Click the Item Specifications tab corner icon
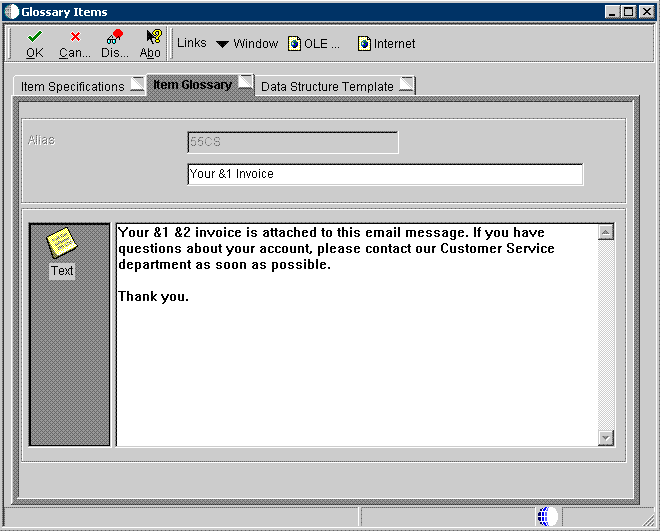Image resolution: width=660 pixels, height=531 pixels. click(x=137, y=84)
